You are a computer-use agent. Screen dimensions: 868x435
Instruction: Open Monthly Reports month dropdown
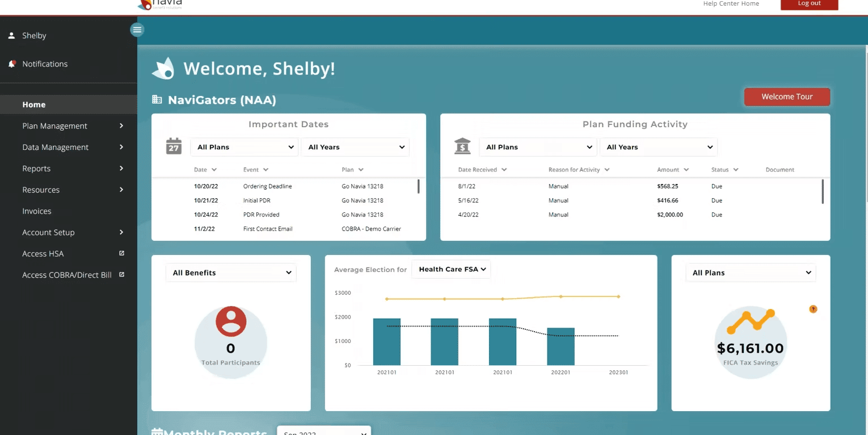pyautogui.click(x=324, y=431)
